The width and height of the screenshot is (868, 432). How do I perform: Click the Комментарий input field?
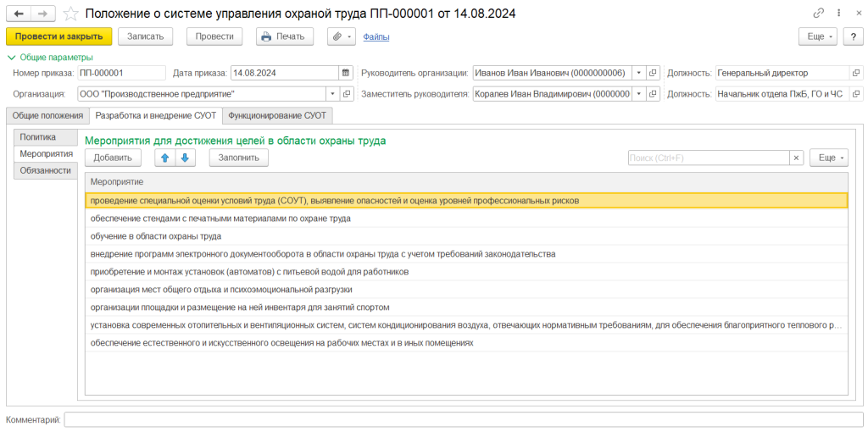point(464,419)
